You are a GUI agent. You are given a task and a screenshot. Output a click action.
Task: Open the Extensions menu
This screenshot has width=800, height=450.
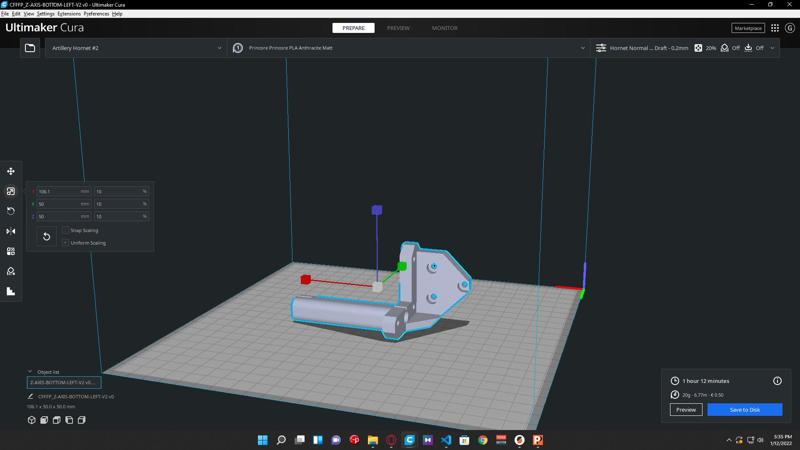pyautogui.click(x=69, y=14)
